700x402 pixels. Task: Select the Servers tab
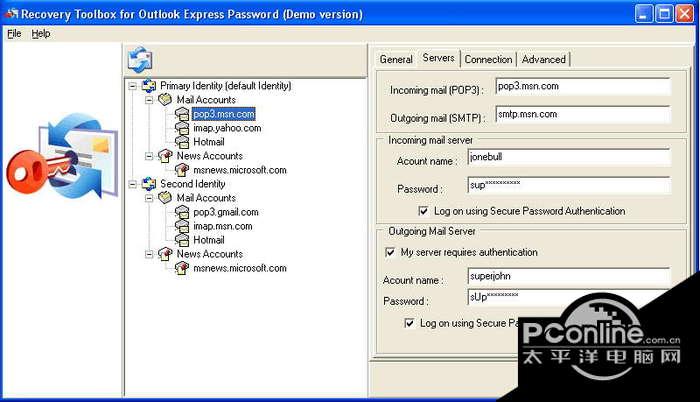[438, 58]
